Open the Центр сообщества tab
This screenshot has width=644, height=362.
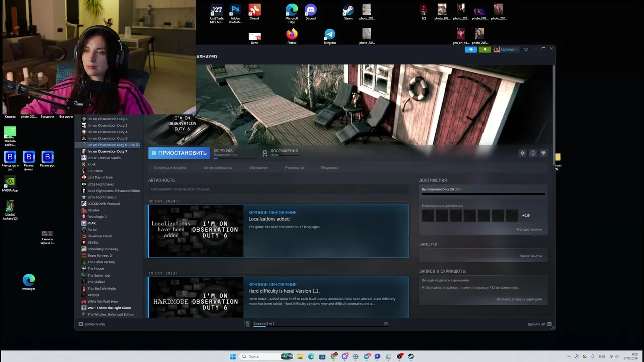pos(217,167)
